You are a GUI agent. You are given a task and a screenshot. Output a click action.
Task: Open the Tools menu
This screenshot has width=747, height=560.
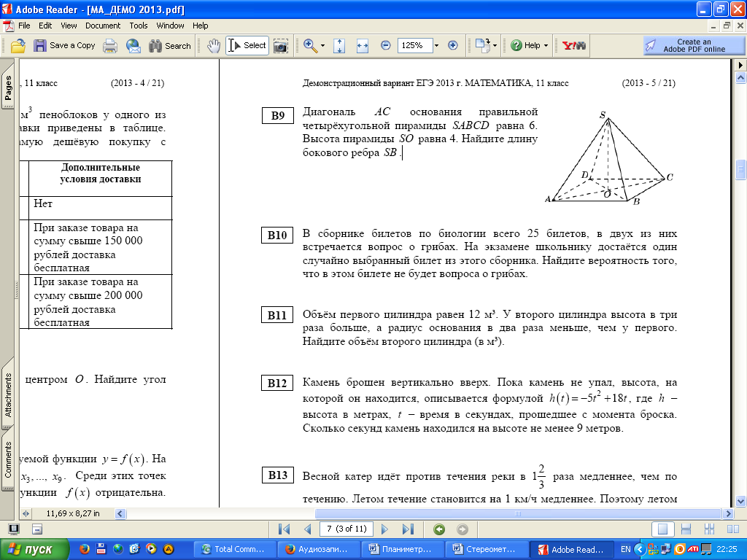[x=138, y=26]
